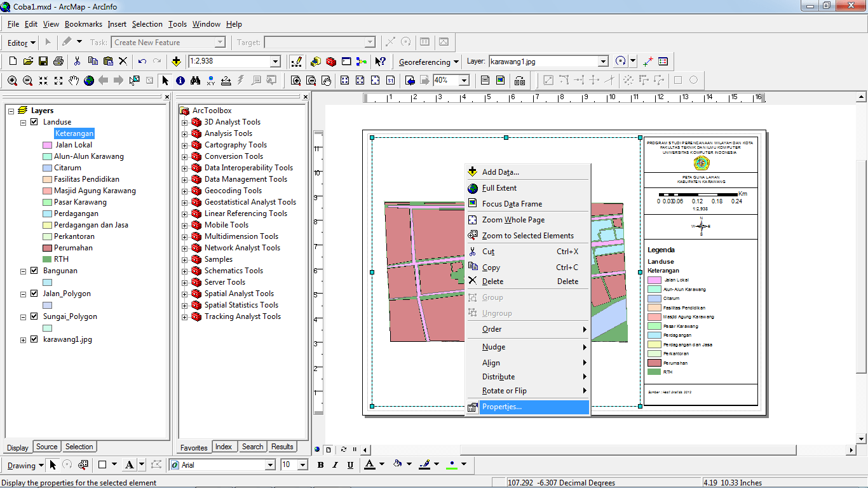Viewport: 868px width, 488px height.
Task: Click the Find binoculars icon
Action: coord(196,81)
